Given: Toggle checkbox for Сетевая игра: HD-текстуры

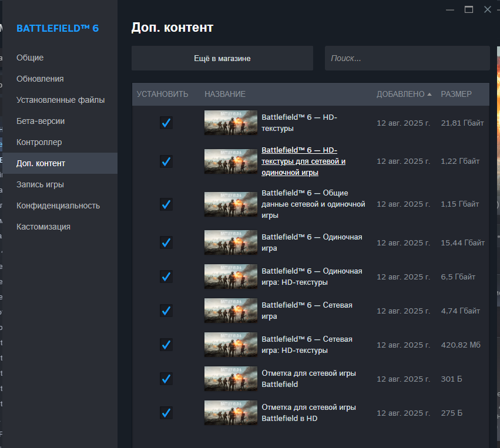Looking at the screenshot, I should pos(166,345).
